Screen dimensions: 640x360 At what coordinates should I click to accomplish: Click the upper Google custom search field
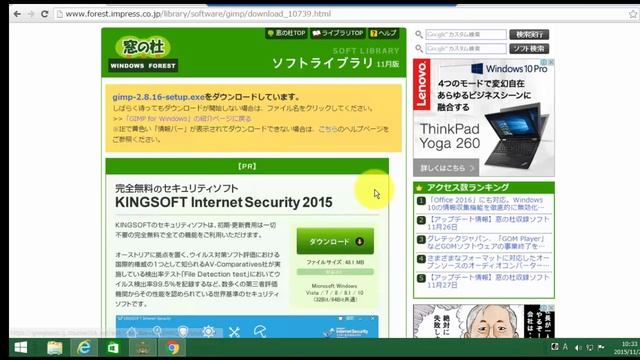(x=466, y=35)
